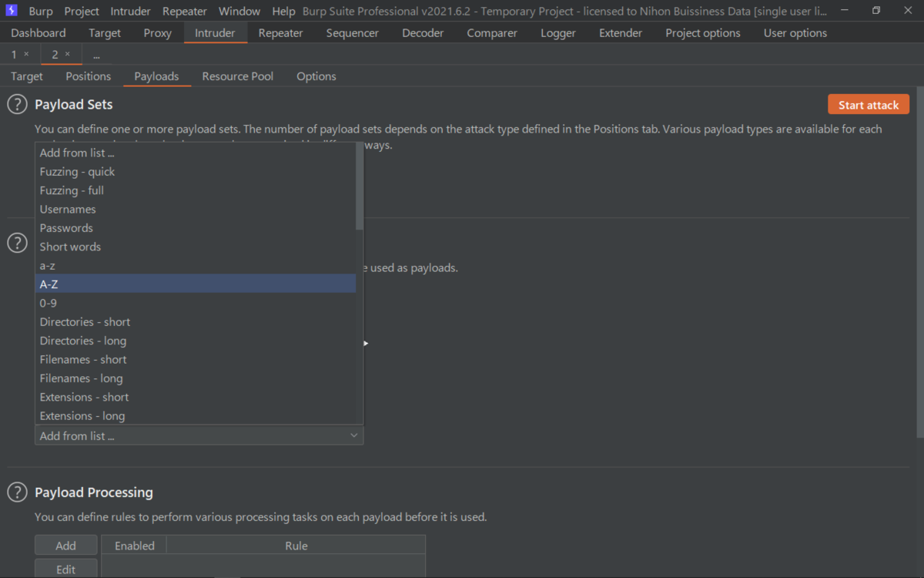The height and width of the screenshot is (578, 924).
Task: Close Intruder attack tab 1
Action: [x=26, y=54]
